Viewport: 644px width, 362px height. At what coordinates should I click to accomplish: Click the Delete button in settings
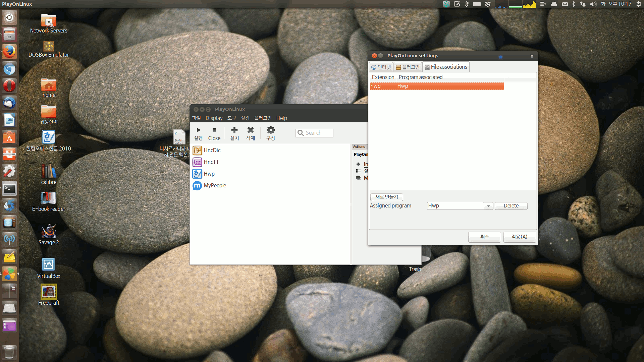pos(511,206)
